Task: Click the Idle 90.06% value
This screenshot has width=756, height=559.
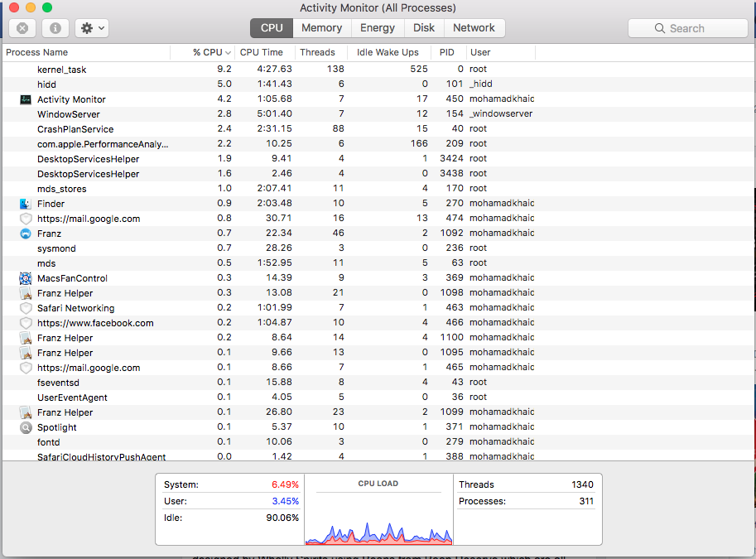Action: [x=282, y=518]
